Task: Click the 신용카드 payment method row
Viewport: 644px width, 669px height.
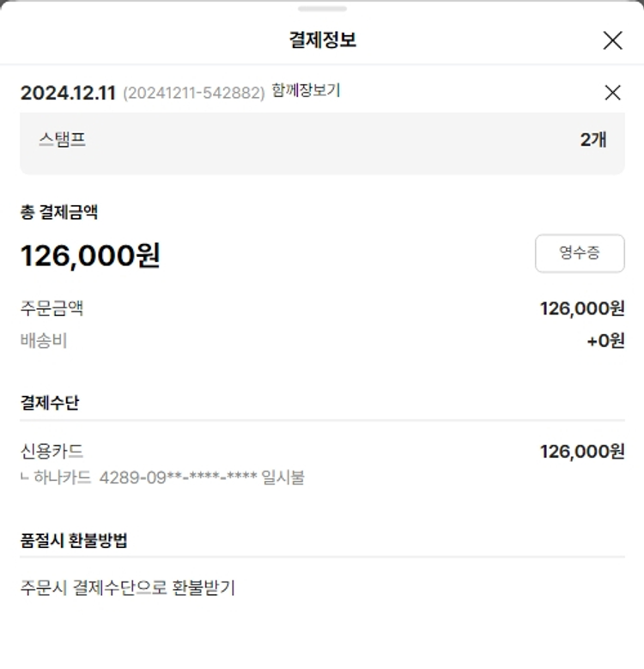Action: click(52, 451)
